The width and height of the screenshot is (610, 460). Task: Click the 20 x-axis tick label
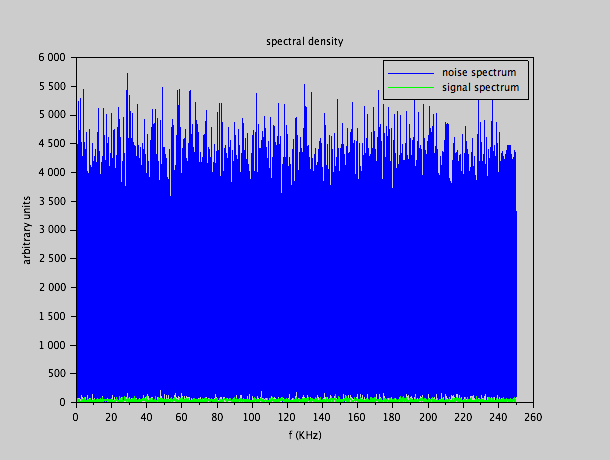pyautogui.click(x=111, y=416)
